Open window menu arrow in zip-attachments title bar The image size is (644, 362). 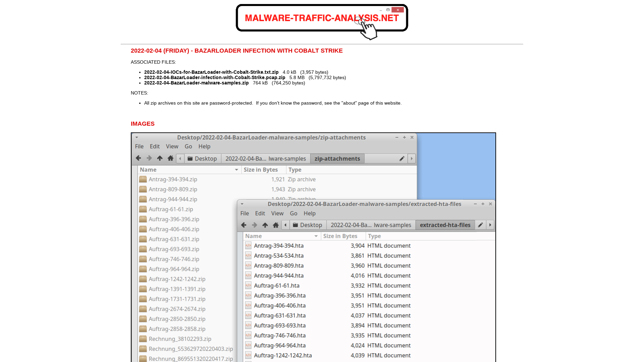click(x=137, y=137)
